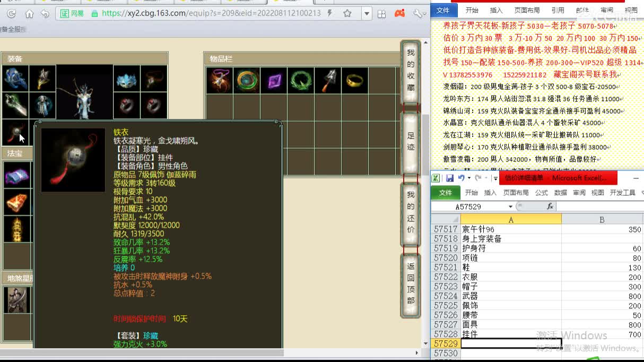Click the Excel select-all corner button
Screen dimensions: 644x362
point(446,219)
